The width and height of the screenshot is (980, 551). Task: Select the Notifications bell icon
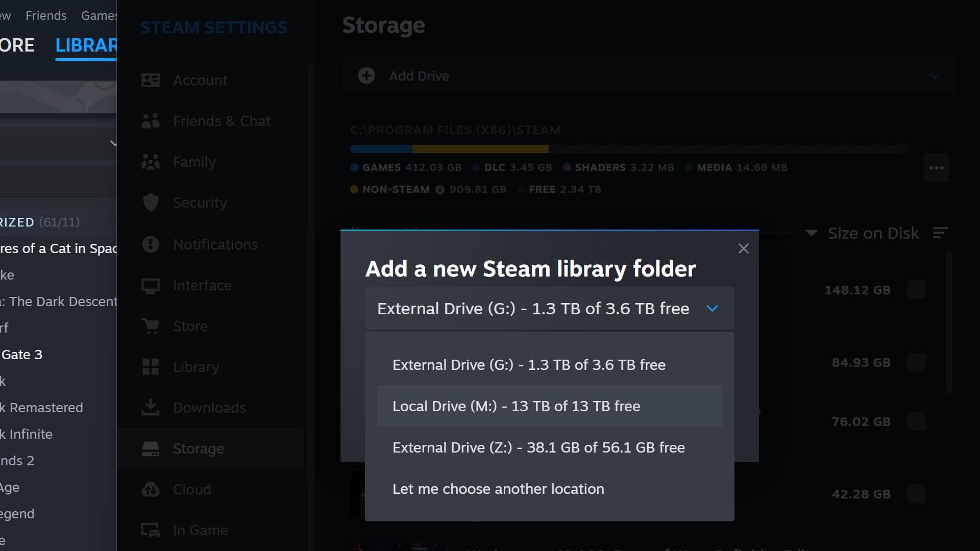pyautogui.click(x=151, y=244)
